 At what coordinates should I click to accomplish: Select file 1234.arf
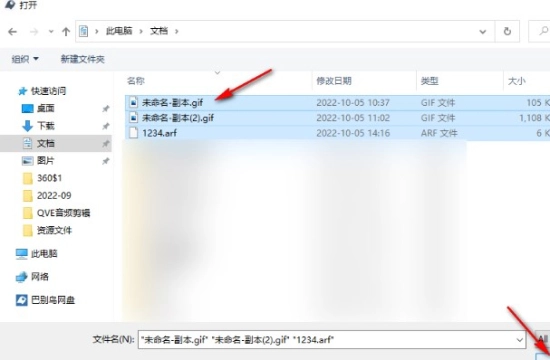(x=160, y=133)
